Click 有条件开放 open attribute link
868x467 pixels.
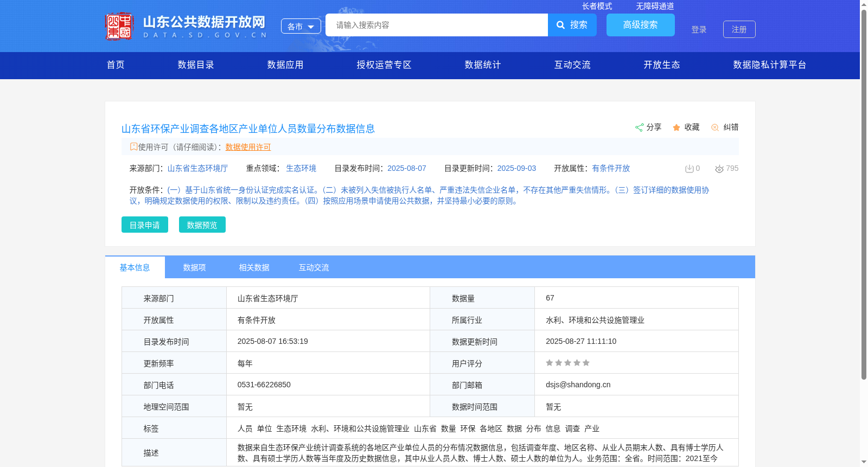pos(611,168)
